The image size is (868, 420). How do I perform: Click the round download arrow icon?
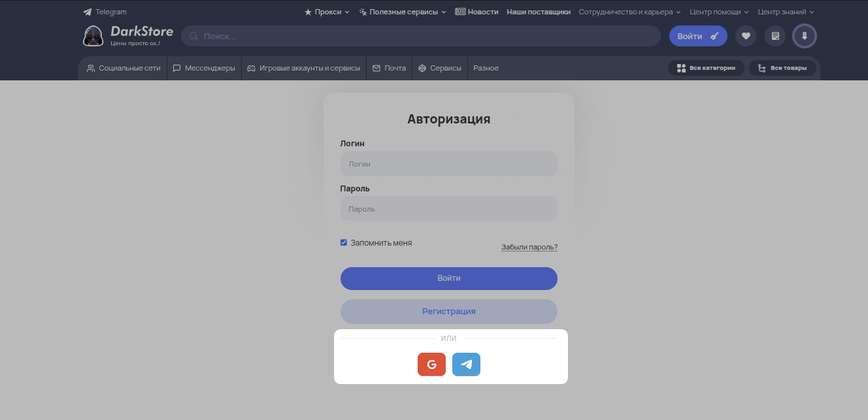click(805, 36)
